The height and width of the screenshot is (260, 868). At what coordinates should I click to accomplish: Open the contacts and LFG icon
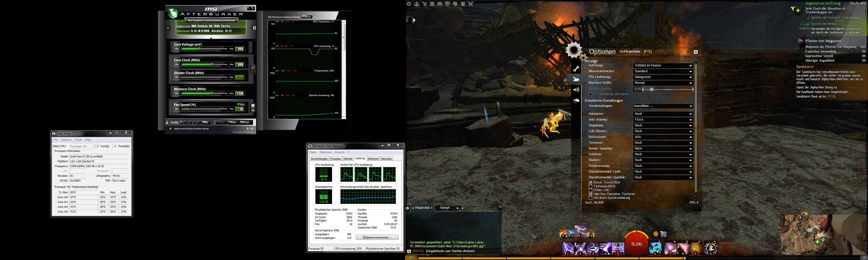[x=417, y=4]
